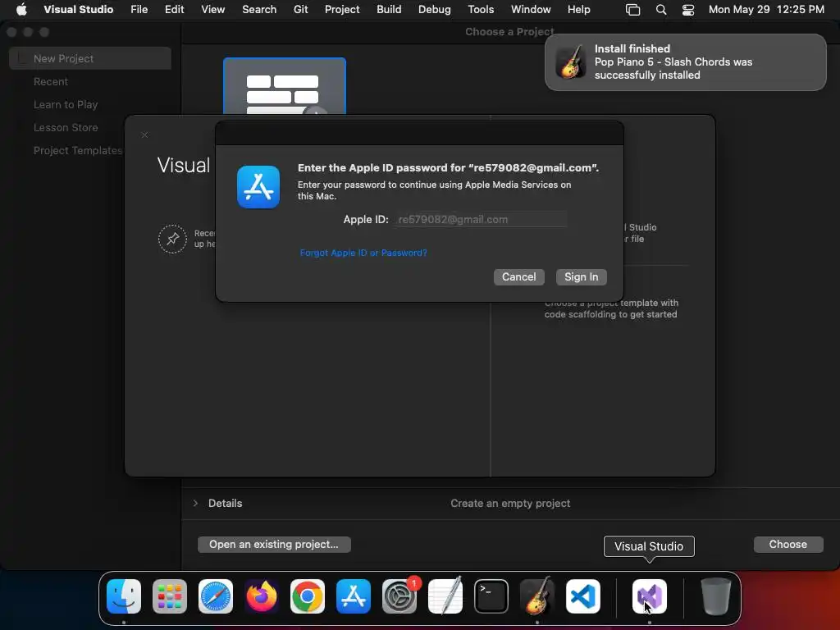Open Visual Studio Code from the Dock
840x630 pixels.
coord(583,596)
